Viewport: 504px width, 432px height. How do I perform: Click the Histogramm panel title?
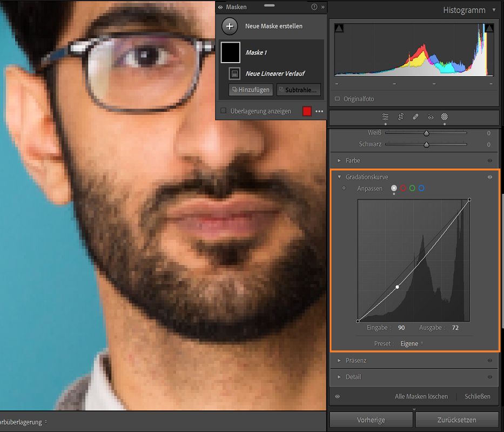[464, 10]
